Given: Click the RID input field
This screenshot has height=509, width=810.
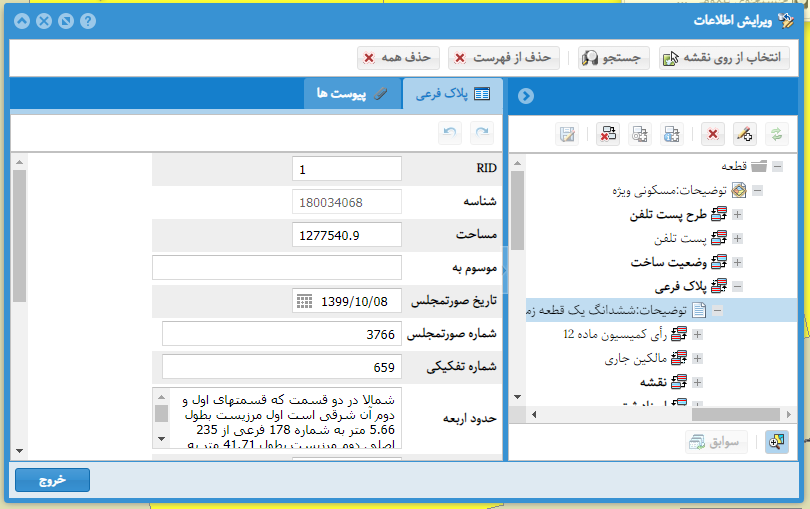Looking at the screenshot, I should coord(347,169).
